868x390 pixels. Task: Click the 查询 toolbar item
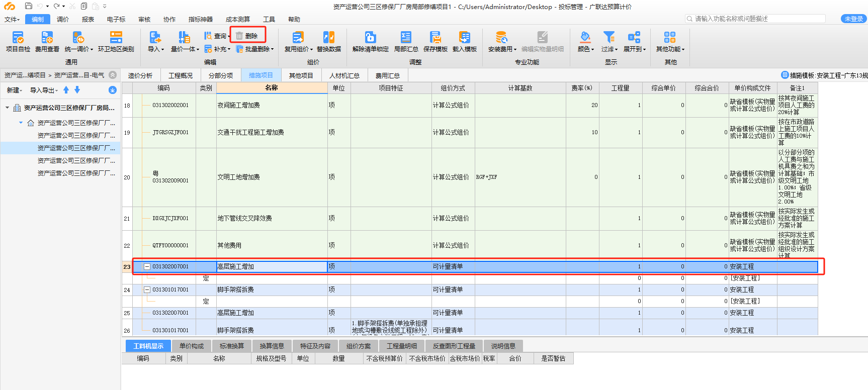tap(217, 36)
